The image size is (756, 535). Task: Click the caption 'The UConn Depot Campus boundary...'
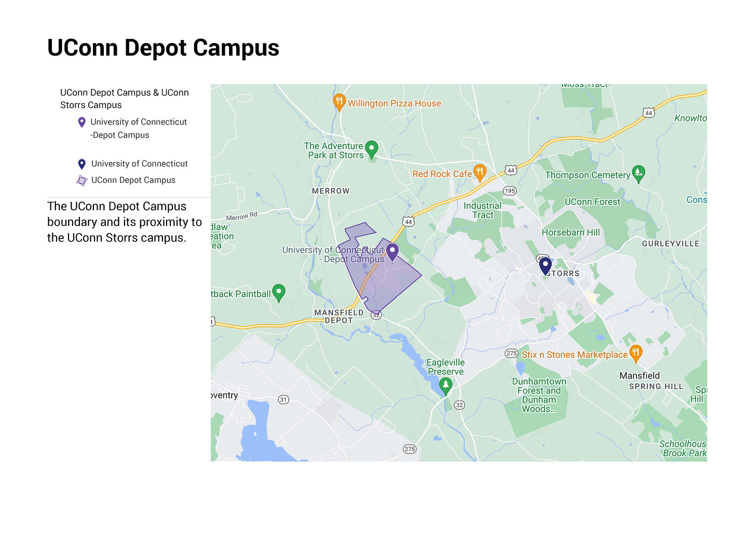click(x=125, y=222)
